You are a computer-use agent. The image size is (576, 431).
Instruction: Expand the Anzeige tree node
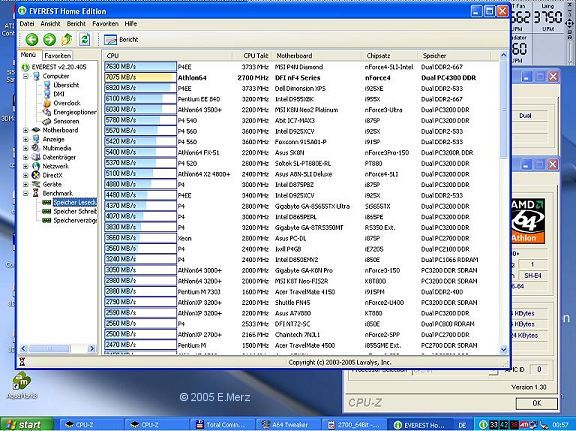(x=26, y=139)
